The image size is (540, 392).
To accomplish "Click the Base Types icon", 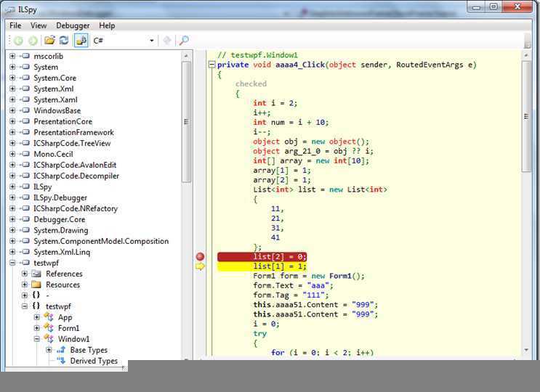I will point(61,350).
